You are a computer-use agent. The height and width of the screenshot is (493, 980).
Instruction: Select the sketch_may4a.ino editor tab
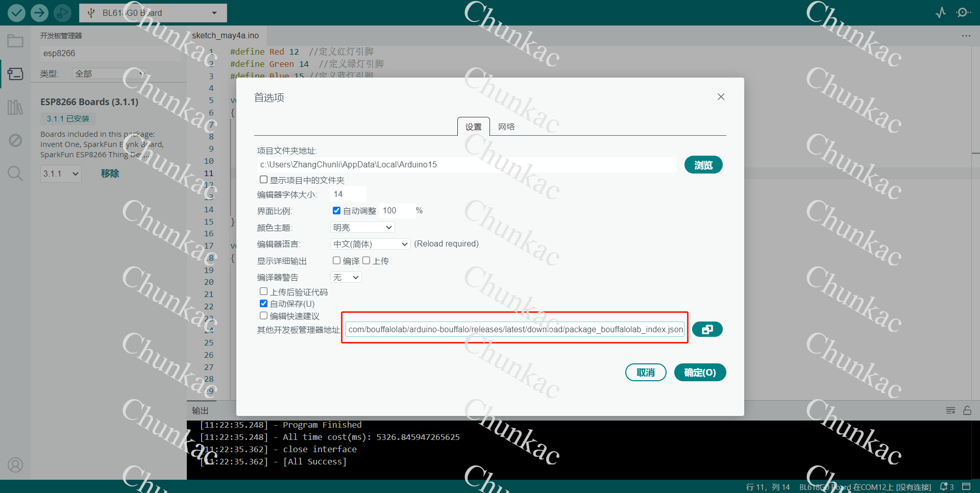click(226, 36)
